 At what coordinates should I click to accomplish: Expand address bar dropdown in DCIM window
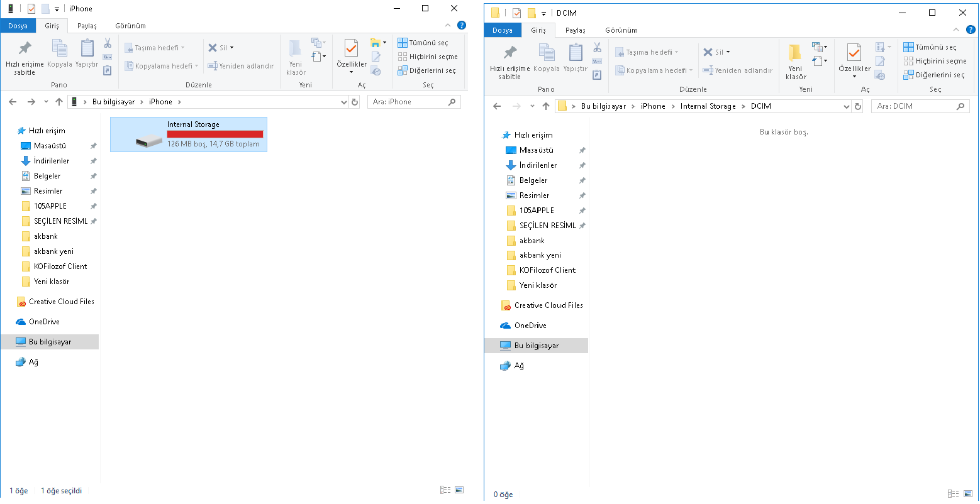[x=846, y=107]
